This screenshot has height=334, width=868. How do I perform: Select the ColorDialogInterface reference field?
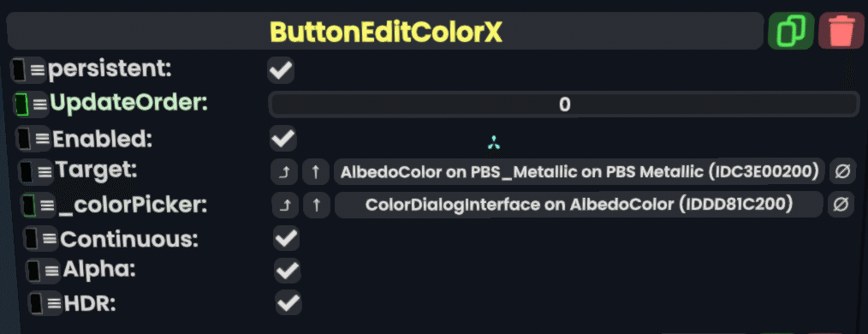tap(579, 205)
